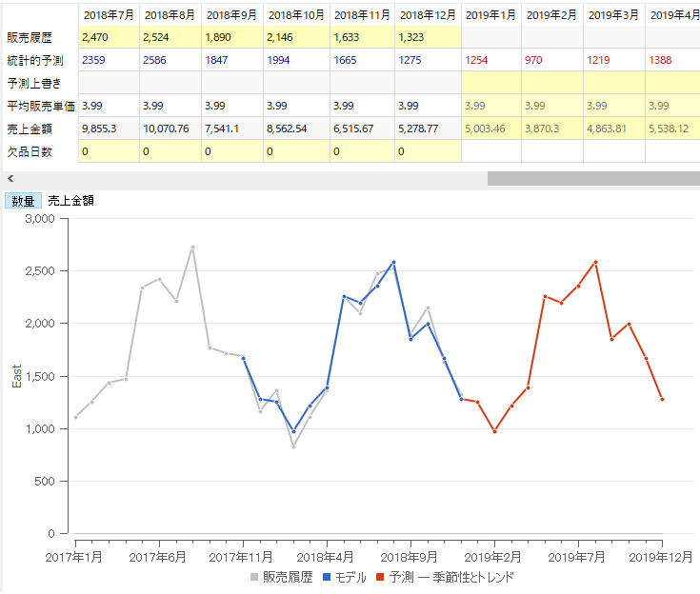The width and height of the screenshot is (700, 594).
Task: Click the 欠品日数 cell for 2018年12月
Action: (427, 151)
